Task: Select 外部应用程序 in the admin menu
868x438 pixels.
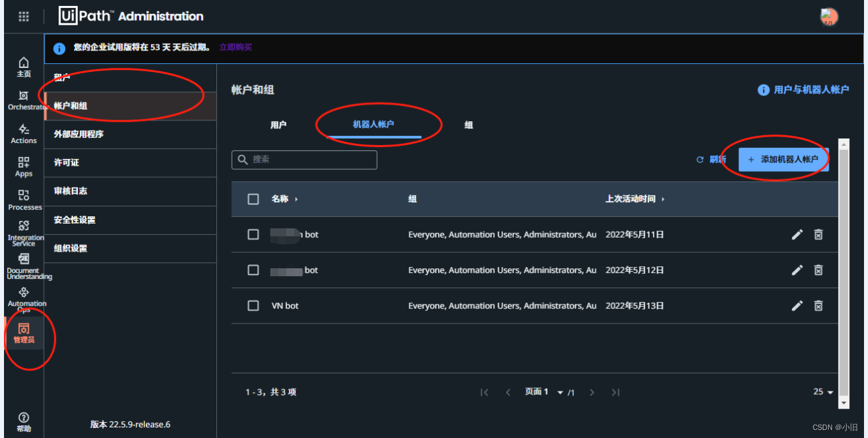Action: coord(130,134)
